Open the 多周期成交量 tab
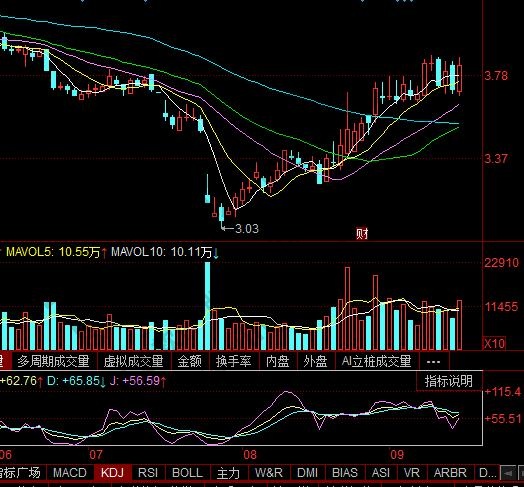This screenshot has height=487, width=524. 53,361
